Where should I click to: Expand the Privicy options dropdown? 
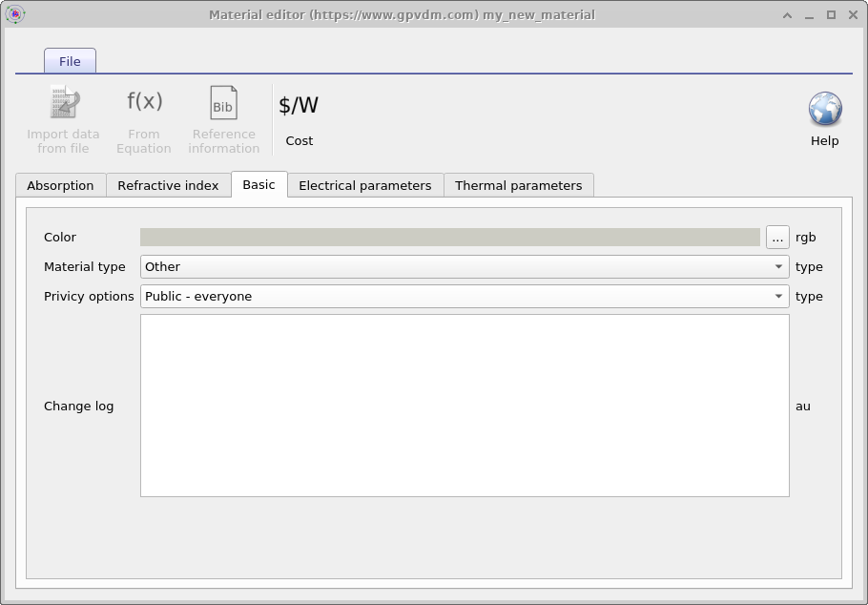point(465,297)
